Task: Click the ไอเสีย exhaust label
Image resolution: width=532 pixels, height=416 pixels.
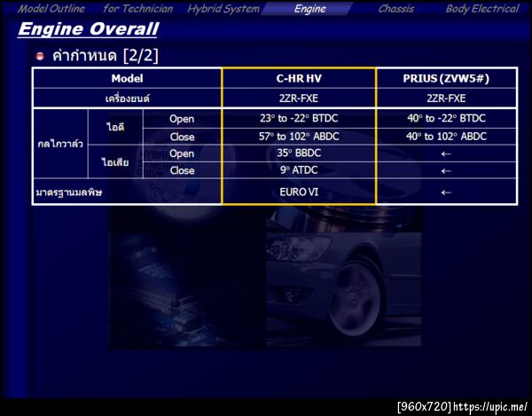Action: click(115, 161)
